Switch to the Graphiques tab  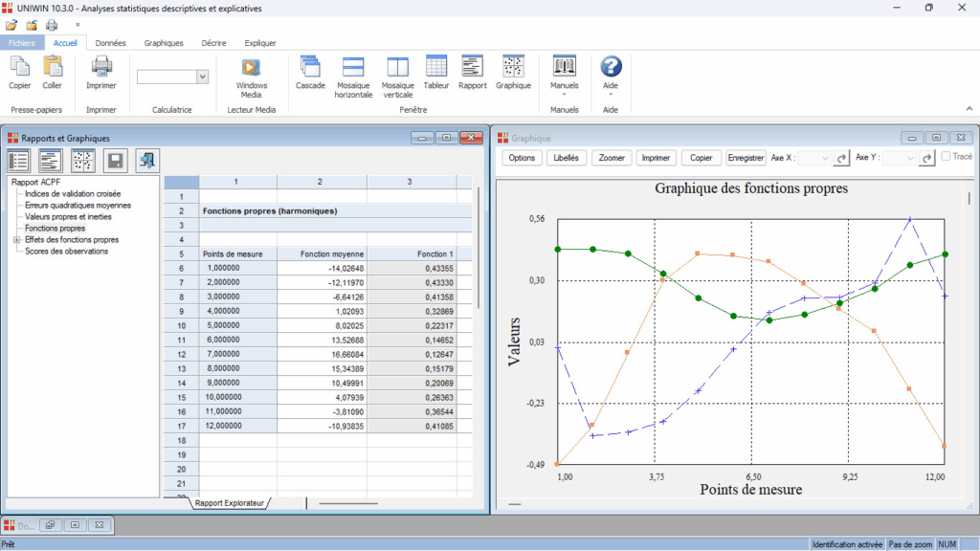(x=164, y=43)
